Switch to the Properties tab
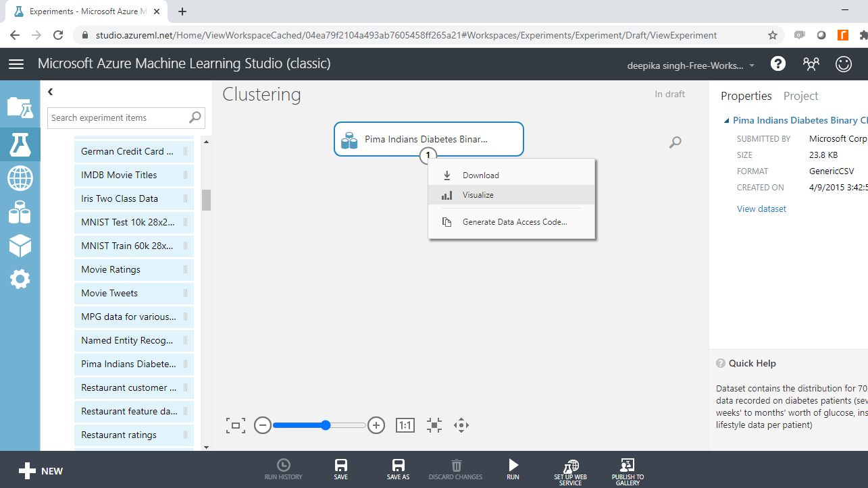 coord(746,96)
